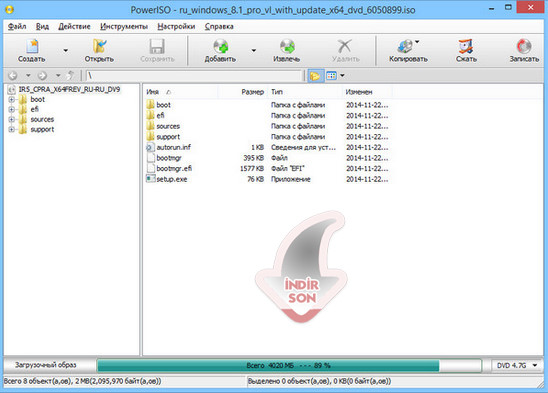Click the capacity progress bar showing 89 %
The image size is (548, 393).
[289, 366]
